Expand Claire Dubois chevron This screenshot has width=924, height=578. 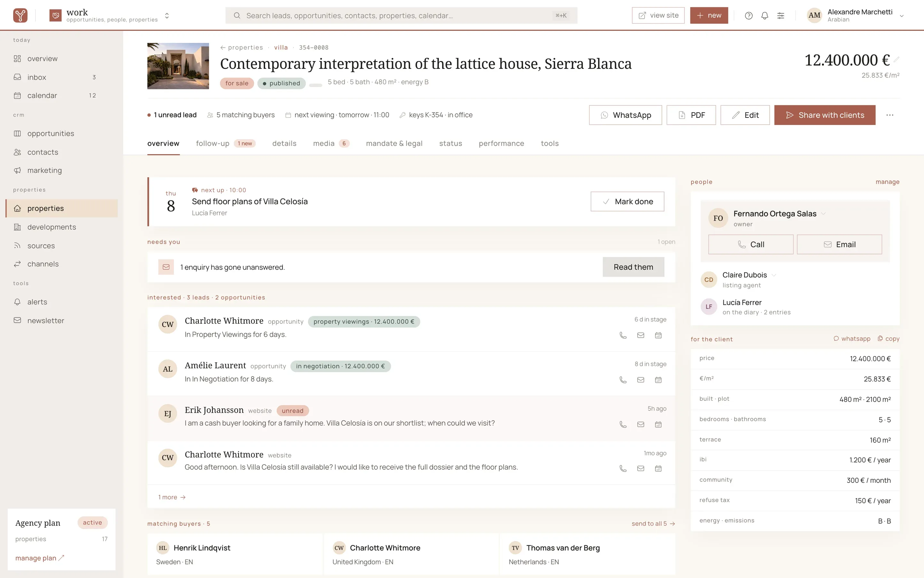[774, 275]
